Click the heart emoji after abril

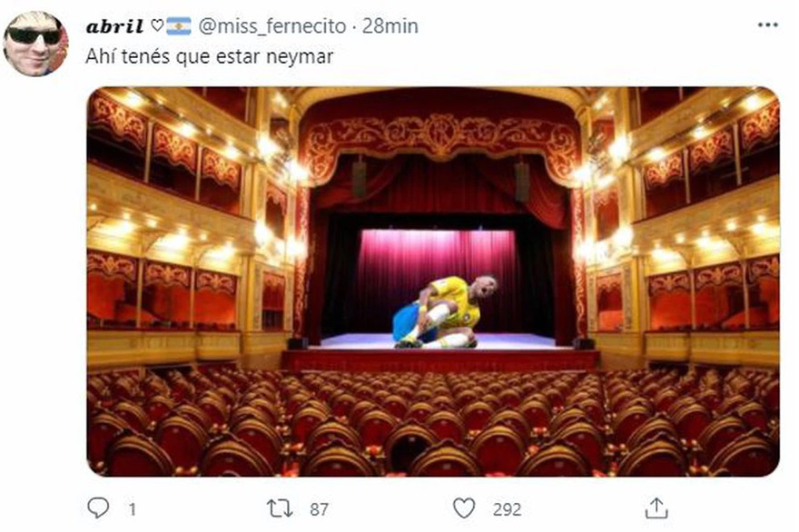pos(157,25)
